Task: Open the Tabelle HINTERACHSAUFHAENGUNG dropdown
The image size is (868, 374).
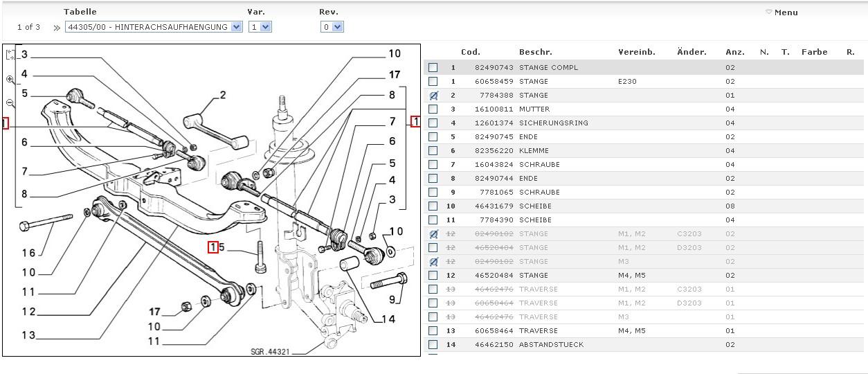Action: click(154, 27)
